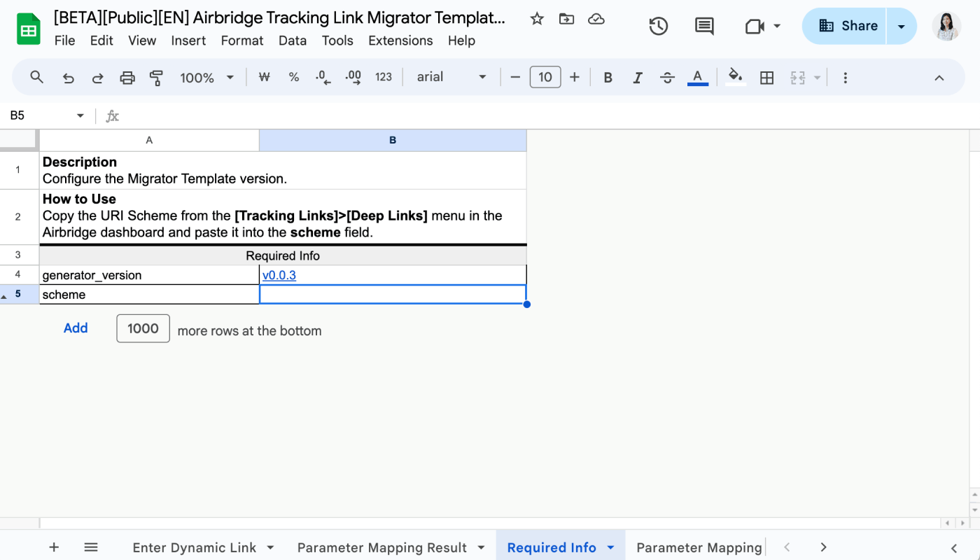Screen dimensions: 980x560
Task: Open the toolbar more options menu
Action: (x=845, y=78)
